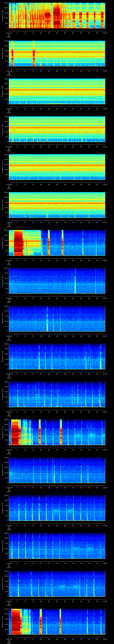Image resolution: width=114 pixels, height=644 pixels.
Task: Click the spectrogram panel starting at 14:50:00
Action: pos(57,357)
